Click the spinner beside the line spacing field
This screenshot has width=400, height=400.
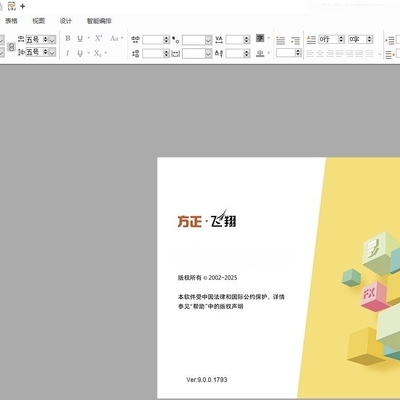tap(166, 53)
